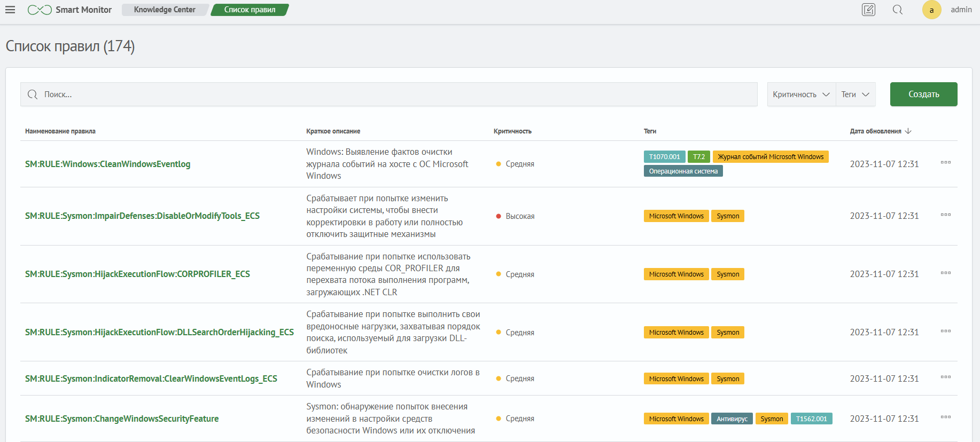This screenshot has height=442, width=980.
Task: Click update date in DisableOrModifyTools_ECS row
Action: (x=884, y=216)
